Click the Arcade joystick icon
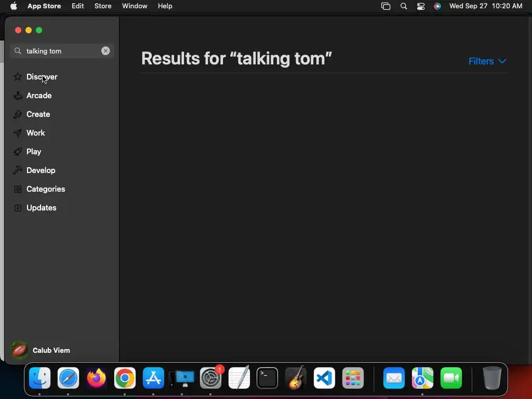Screen dimensions: 532x399 click(x=18, y=96)
